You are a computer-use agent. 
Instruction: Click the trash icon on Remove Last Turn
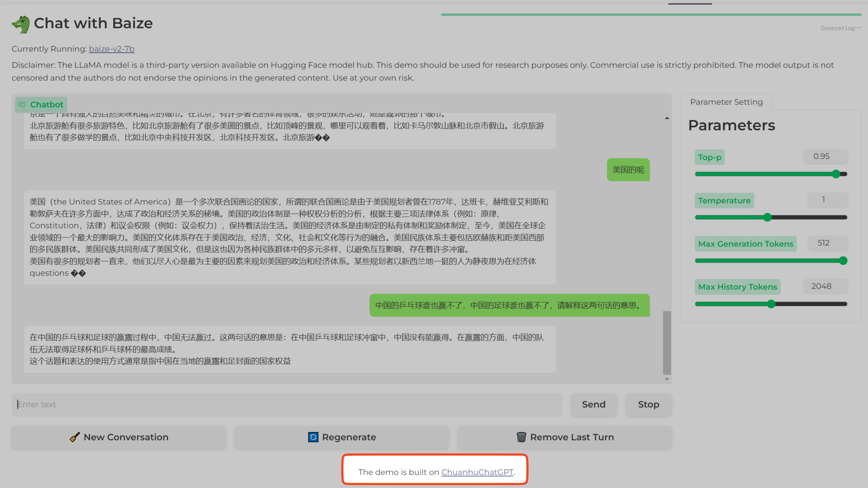tap(521, 437)
